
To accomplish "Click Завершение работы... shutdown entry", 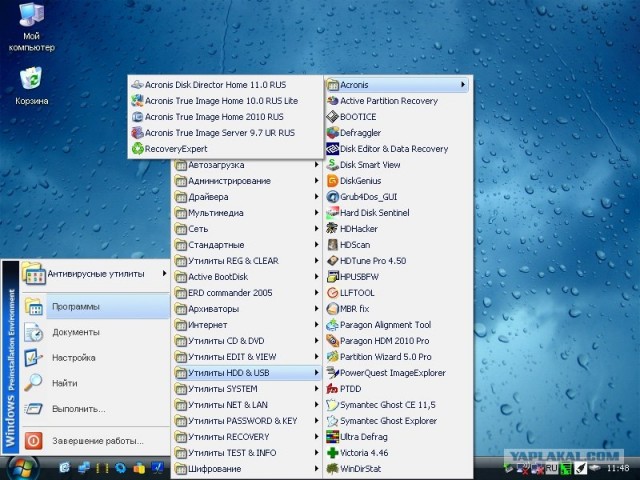I will tap(95, 441).
